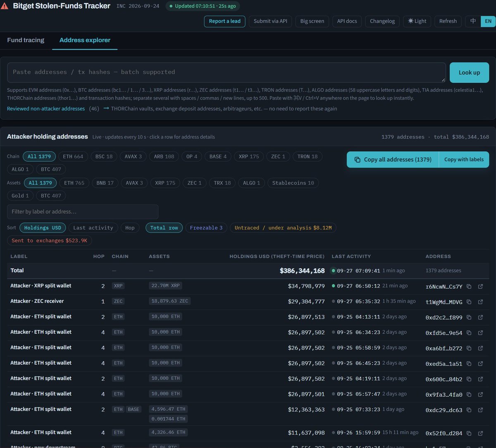Open the Changelog
Screen dimensions: 496x448
click(x=382, y=21)
